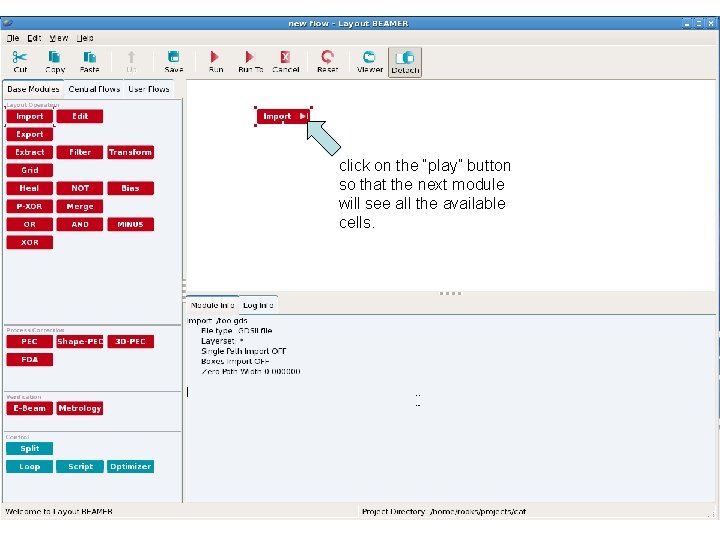The height and width of the screenshot is (540, 720).
Task: Pick the FDA module button
Action: [x=30, y=360]
